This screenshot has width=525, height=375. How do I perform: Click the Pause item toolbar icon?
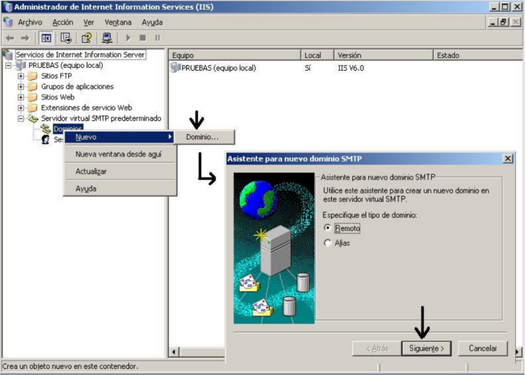click(157, 38)
